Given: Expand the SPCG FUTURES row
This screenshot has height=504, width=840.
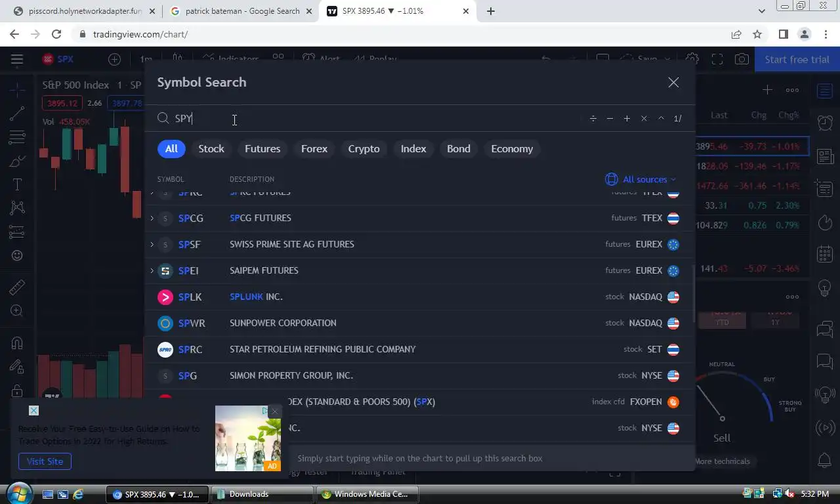Looking at the screenshot, I should (x=152, y=218).
